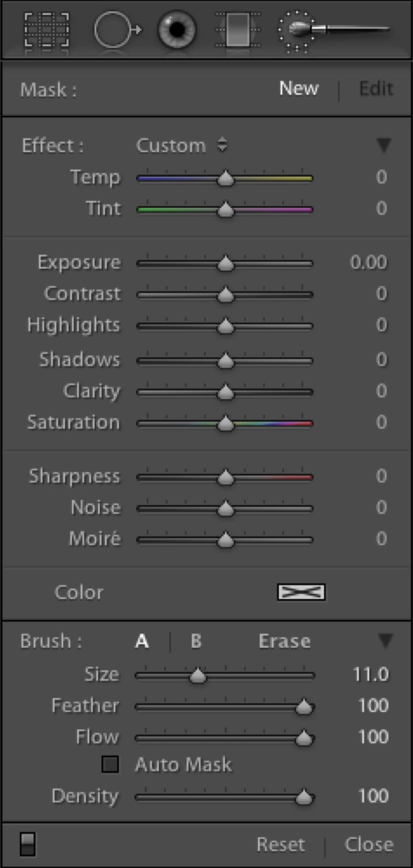413x868 pixels.
Task: Click the Exposure slider handle
Action: click(225, 264)
